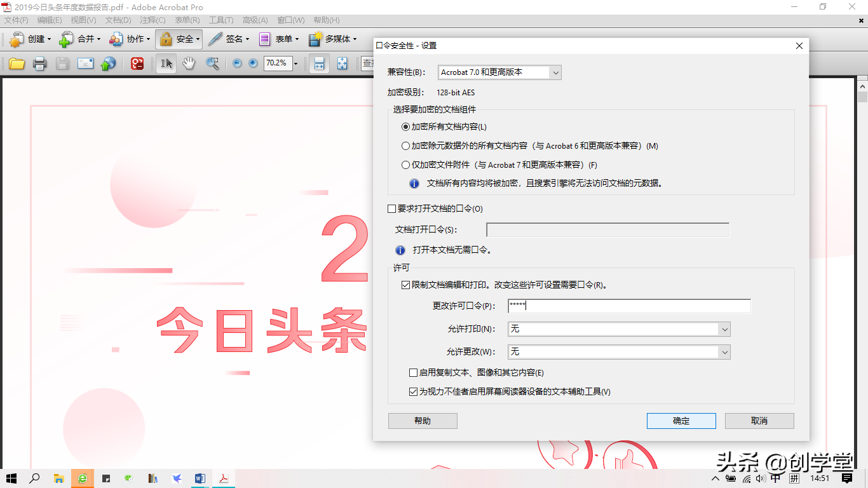Image resolution: width=868 pixels, height=488 pixels.
Task: Click the 128-bit AES encryption level text
Action: [x=456, y=93]
